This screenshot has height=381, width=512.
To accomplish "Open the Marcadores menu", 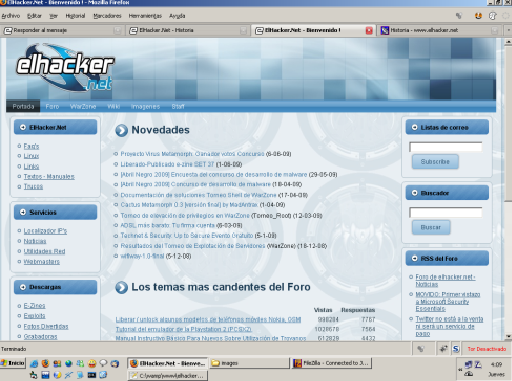I will tap(107, 16).
